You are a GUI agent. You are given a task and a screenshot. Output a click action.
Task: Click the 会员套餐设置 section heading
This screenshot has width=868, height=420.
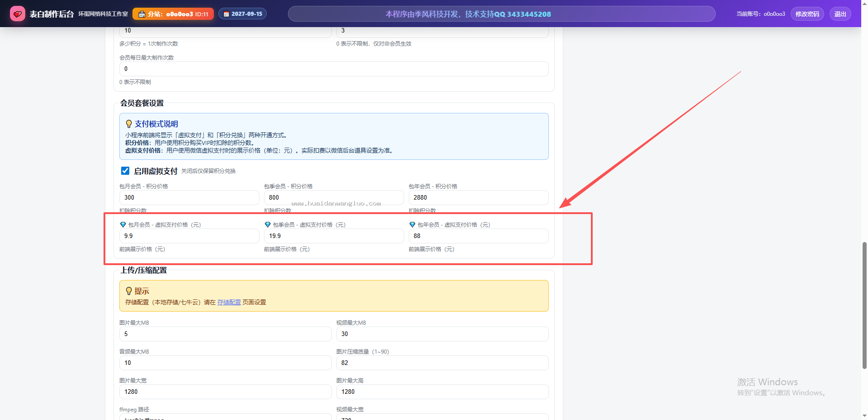click(142, 103)
